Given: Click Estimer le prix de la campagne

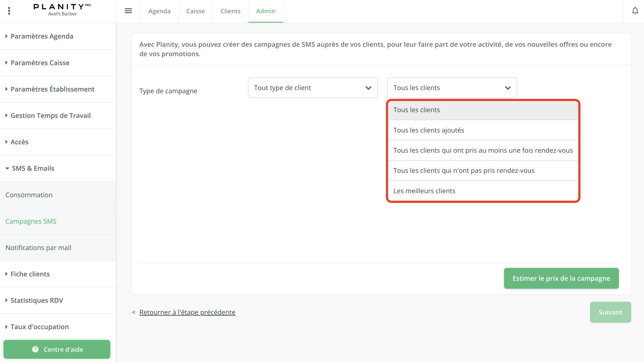Looking at the screenshot, I should 561,278.
